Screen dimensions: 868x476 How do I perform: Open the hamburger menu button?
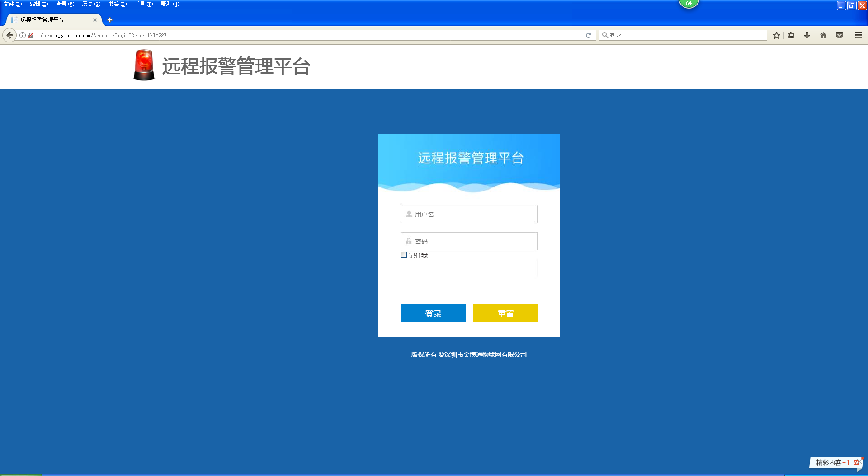pos(858,35)
